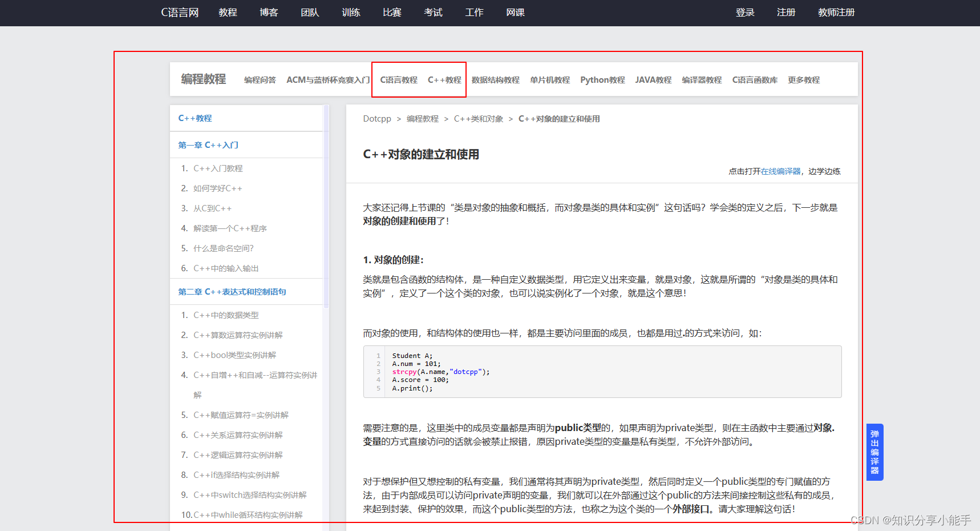Switch to the C++教程 tab
Image resolution: width=980 pixels, height=531 pixels.
(x=444, y=80)
